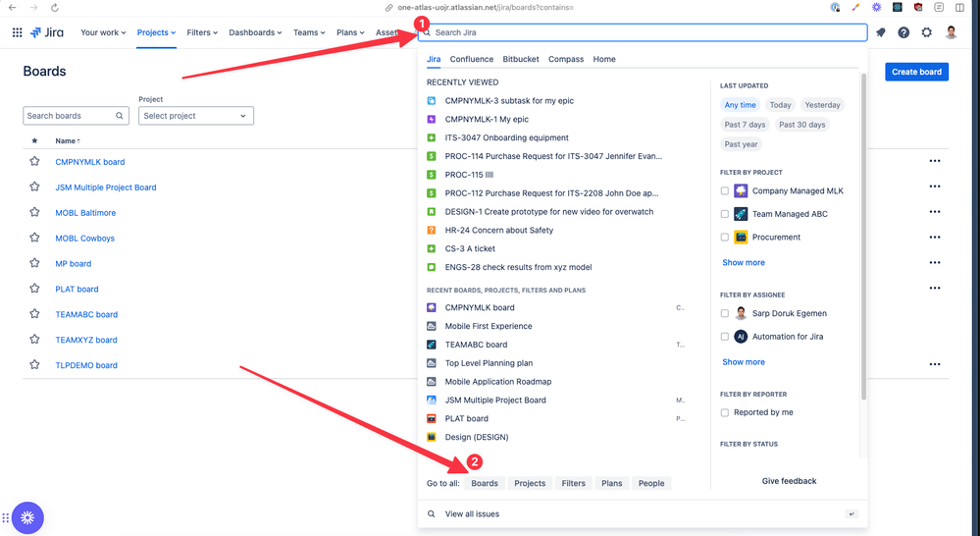Click the Create board button
Screen dimensions: 980x536
coord(916,72)
